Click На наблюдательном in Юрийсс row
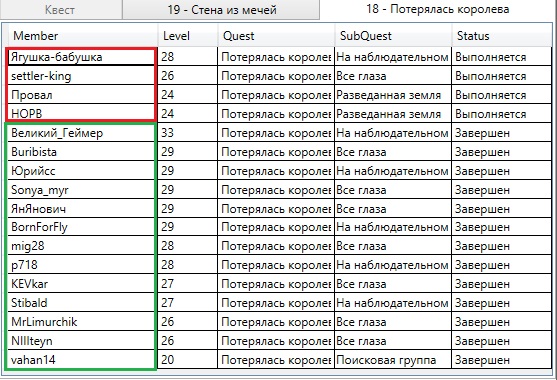Screen dimensions: 557x380 pos(393,171)
